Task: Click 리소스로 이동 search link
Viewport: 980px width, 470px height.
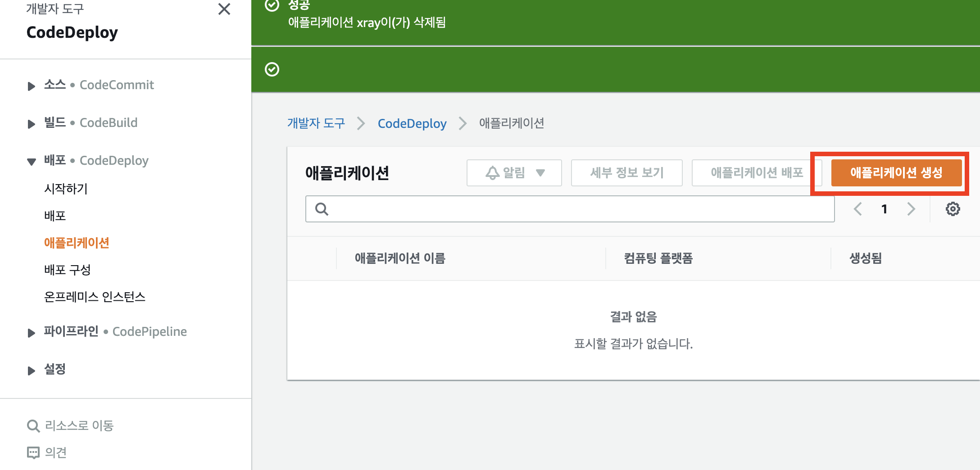Action: pyautogui.click(x=79, y=425)
